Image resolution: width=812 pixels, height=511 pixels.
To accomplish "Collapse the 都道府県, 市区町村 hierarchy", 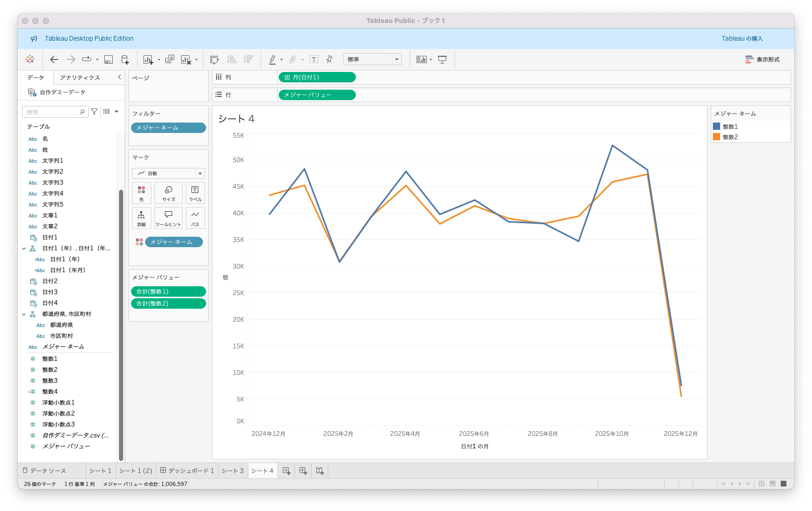I will pyautogui.click(x=23, y=314).
